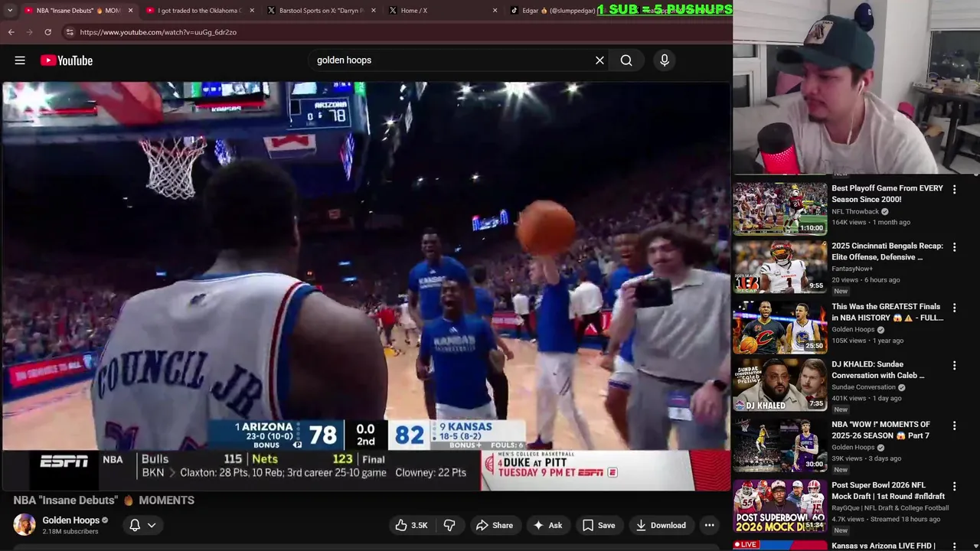View site information icon in address bar

[x=70, y=32]
